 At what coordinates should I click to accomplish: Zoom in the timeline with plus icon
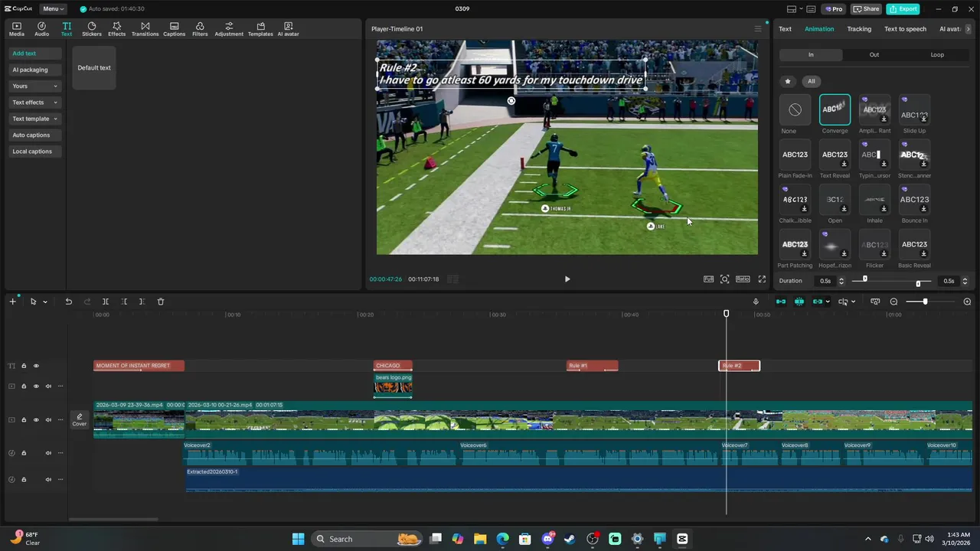tap(967, 302)
